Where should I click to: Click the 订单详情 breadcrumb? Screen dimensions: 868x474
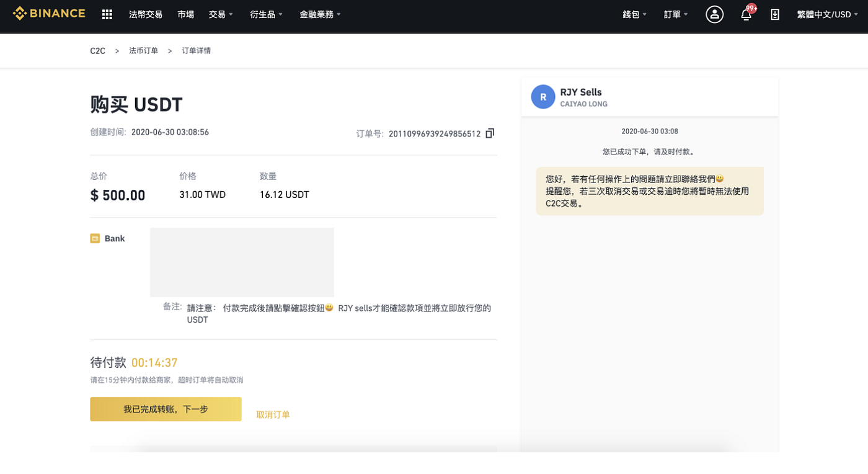(197, 51)
